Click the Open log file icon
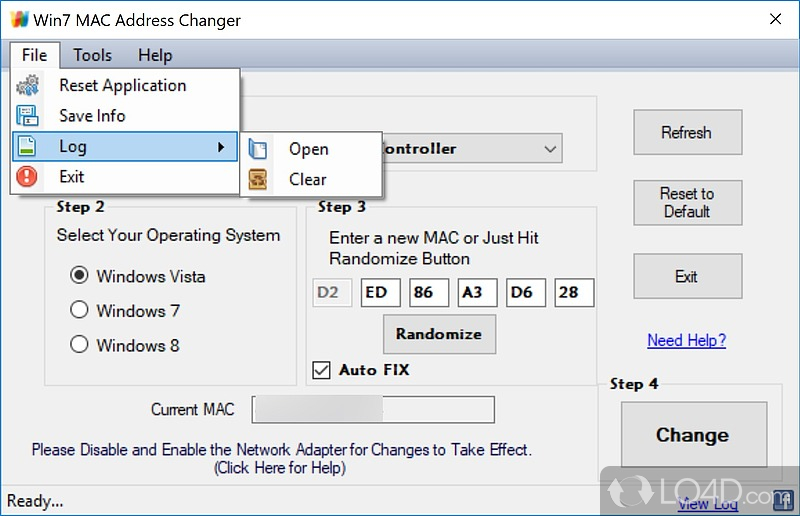Image resolution: width=800 pixels, height=516 pixels. [258, 149]
